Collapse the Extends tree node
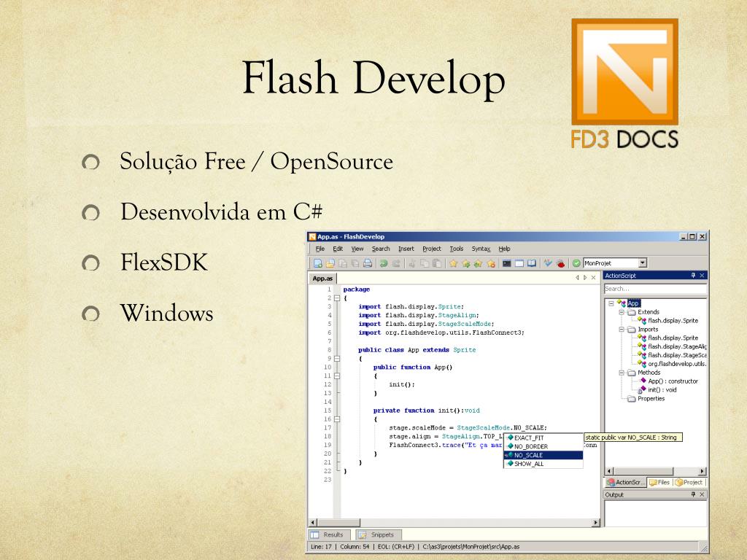Viewport: 747px width, 560px height. coord(622,312)
